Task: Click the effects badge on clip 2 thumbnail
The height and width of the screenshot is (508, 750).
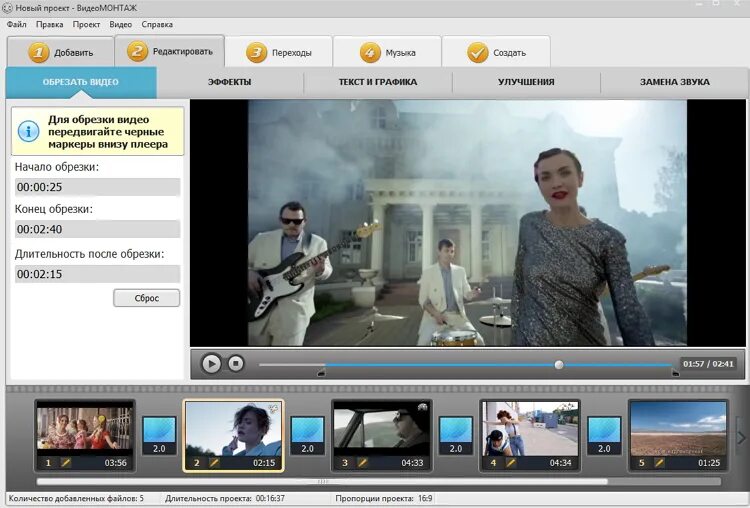Action: click(x=274, y=409)
